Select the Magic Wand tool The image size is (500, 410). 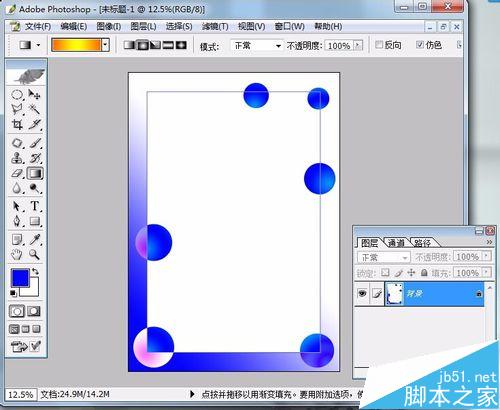(x=34, y=109)
